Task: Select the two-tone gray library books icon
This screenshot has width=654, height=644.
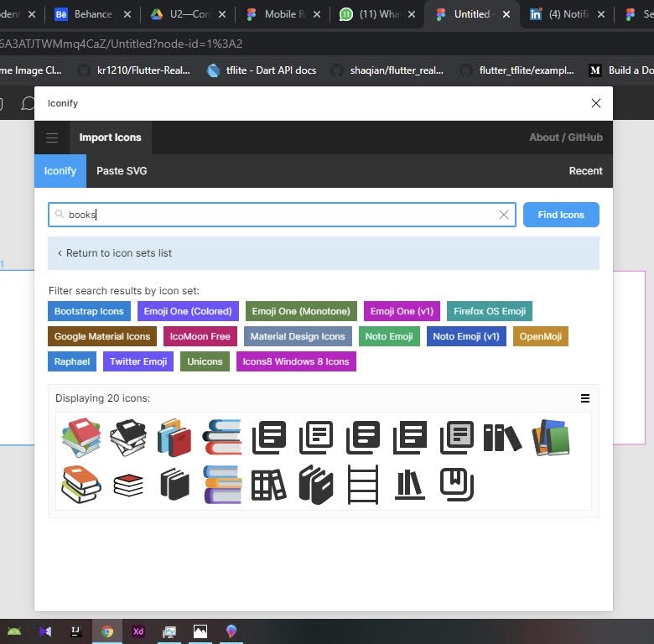Action: [x=457, y=438]
